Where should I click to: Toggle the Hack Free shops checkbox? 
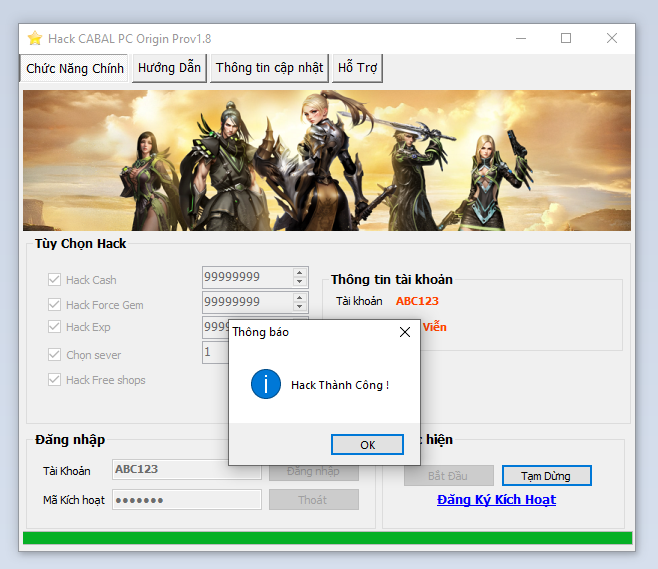point(54,379)
